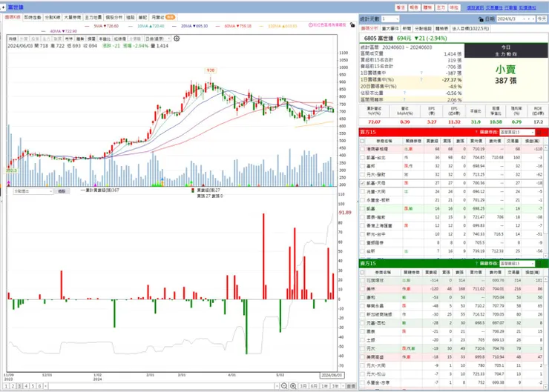Screen dimensions: 549x392
Task: Open the 統計天數 dropdown
Action: (390, 19)
